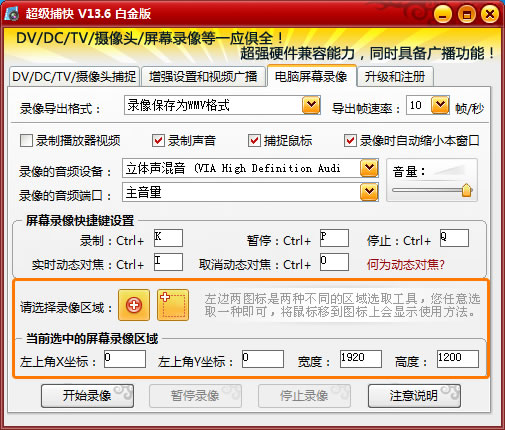Toggle the 捕捉鼠标 checkbox
505x430 pixels.
tap(254, 141)
